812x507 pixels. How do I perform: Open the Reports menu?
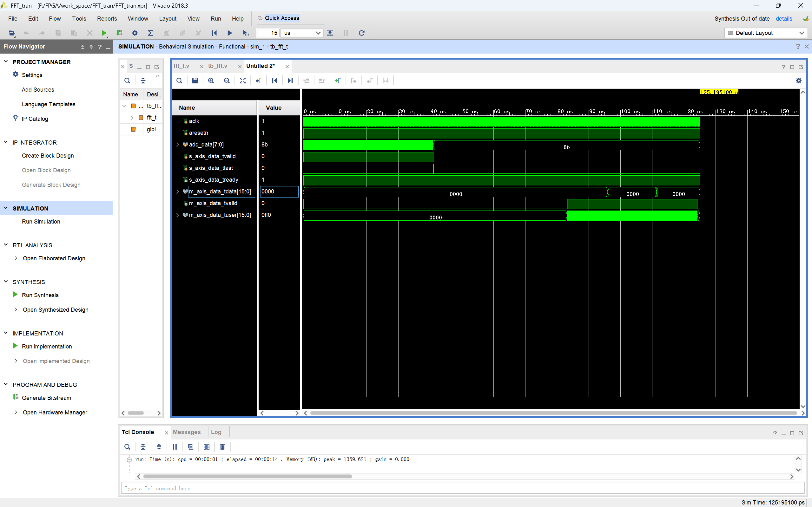pyautogui.click(x=107, y=18)
